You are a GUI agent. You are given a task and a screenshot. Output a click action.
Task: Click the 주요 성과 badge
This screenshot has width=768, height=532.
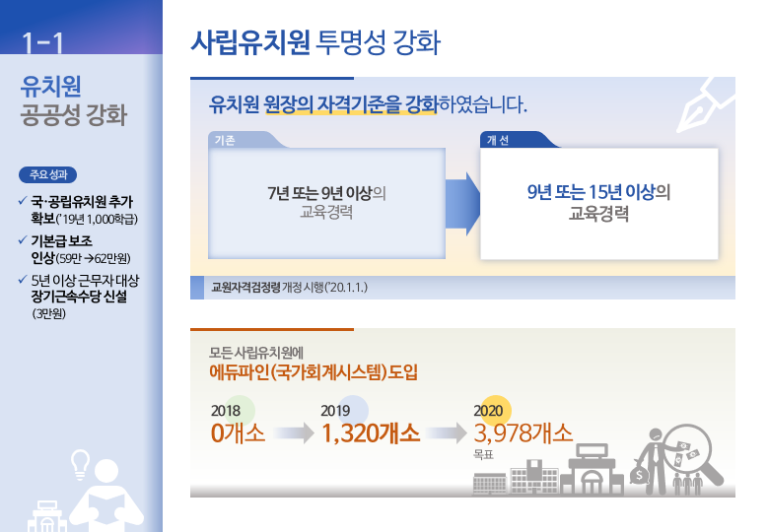[48, 174]
